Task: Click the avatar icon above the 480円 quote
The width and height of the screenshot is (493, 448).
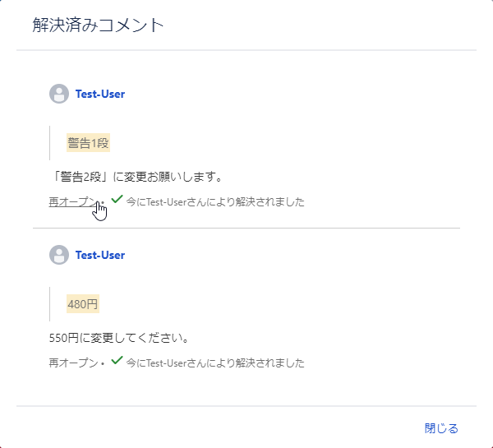Action: tap(58, 255)
